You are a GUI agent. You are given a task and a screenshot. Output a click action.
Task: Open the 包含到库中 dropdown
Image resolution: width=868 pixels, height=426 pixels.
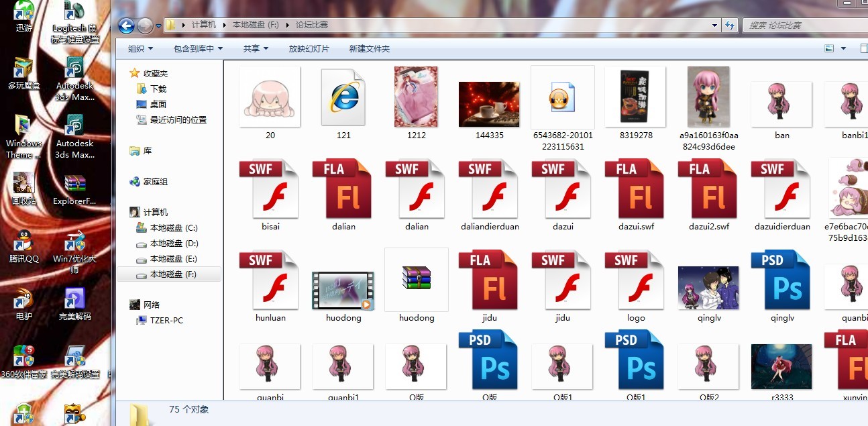[x=198, y=49]
